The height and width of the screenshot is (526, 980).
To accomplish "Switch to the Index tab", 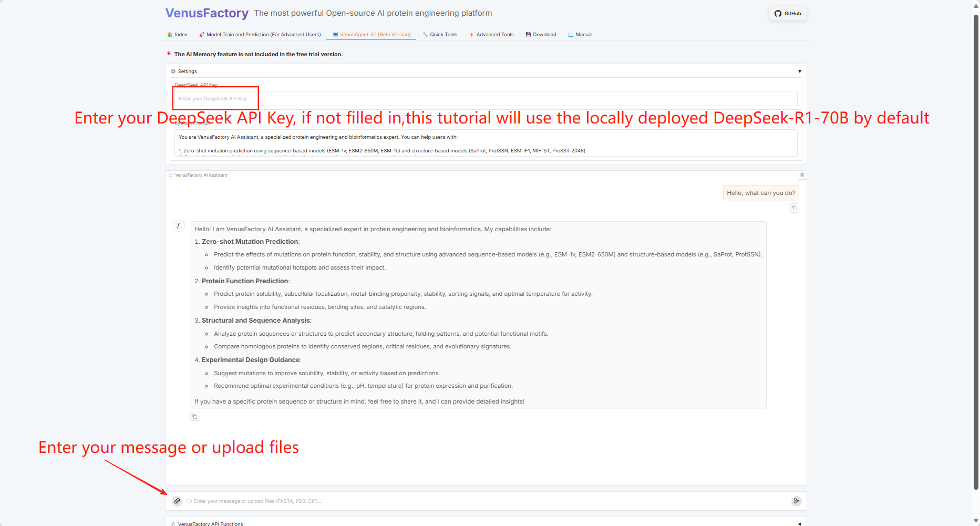I will [x=177, y=35].
